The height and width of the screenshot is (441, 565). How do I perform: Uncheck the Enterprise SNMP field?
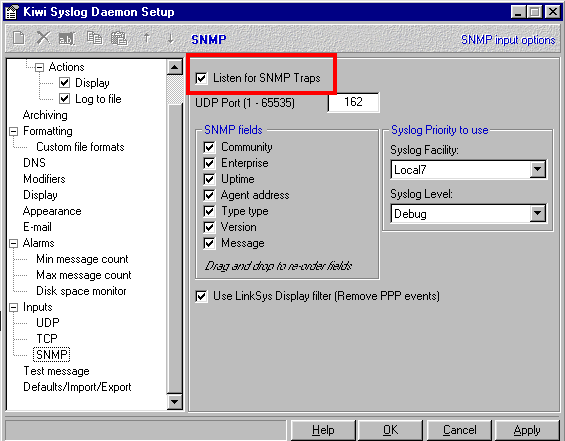click(x=209, y=163)
